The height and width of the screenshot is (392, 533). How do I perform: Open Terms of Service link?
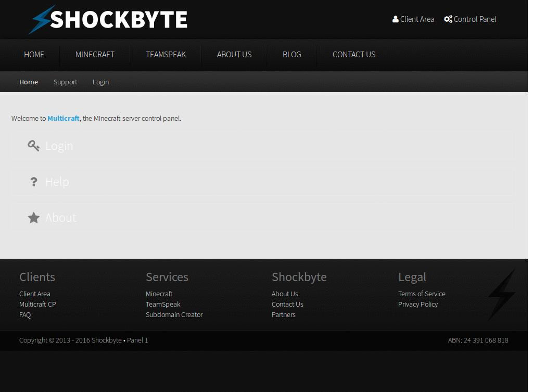click(x=422, y=294)
